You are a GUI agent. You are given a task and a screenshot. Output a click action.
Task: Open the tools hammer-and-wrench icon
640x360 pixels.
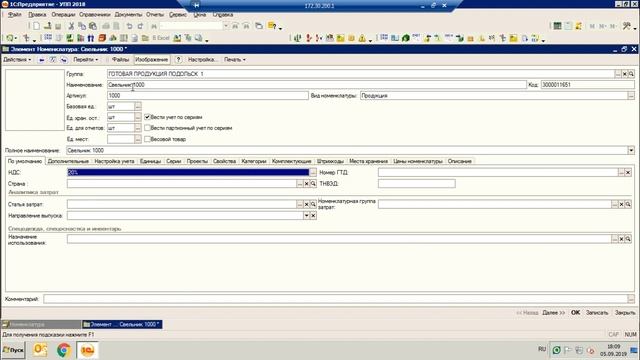click(x=627, y=26)
